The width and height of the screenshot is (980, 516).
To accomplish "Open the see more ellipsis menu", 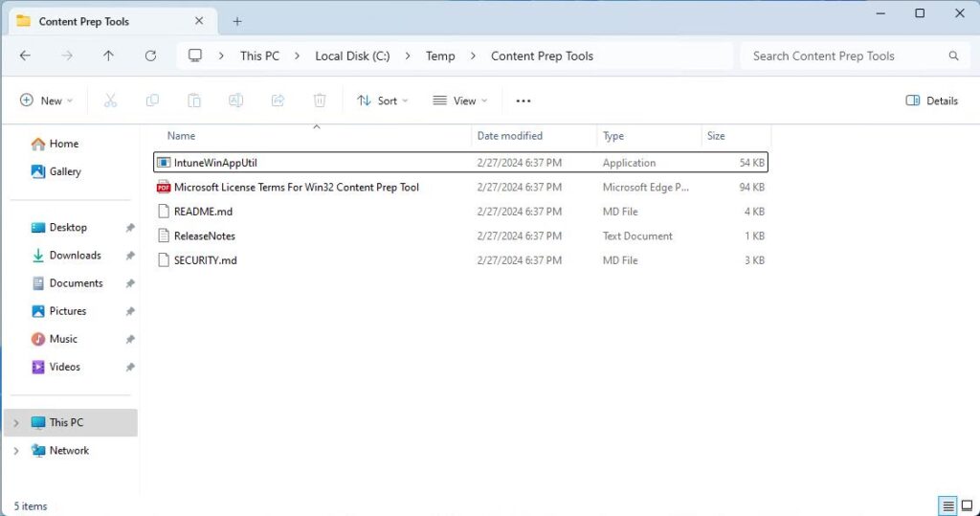I will click(x=523, y=101).
